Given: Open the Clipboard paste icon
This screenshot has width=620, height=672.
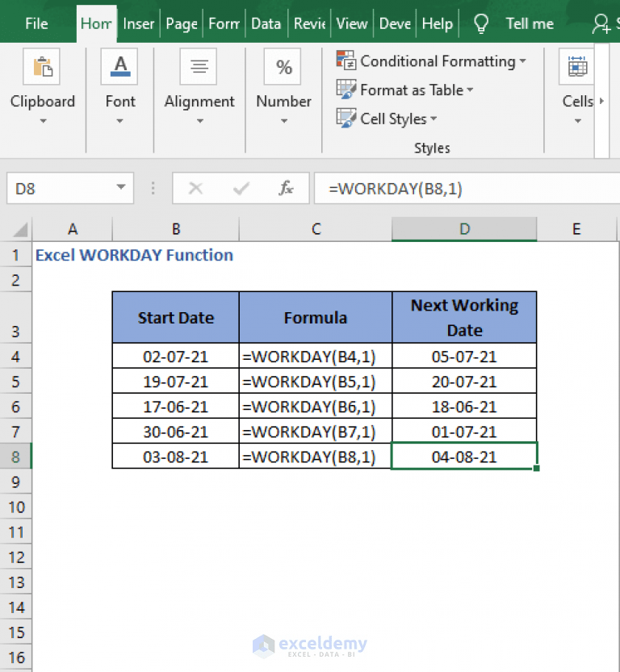Looking at the screenshot, I should coord(42,66).
